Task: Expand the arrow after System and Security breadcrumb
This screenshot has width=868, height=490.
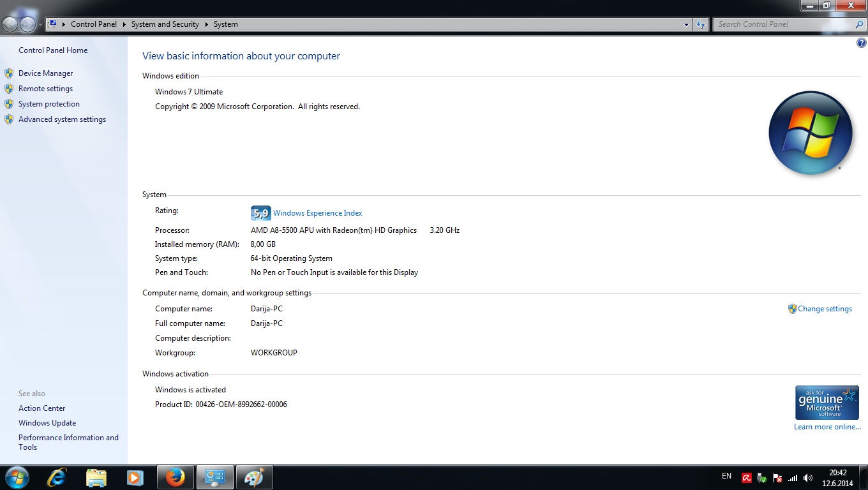Action: pyautogui.click(x=207, y=24)
